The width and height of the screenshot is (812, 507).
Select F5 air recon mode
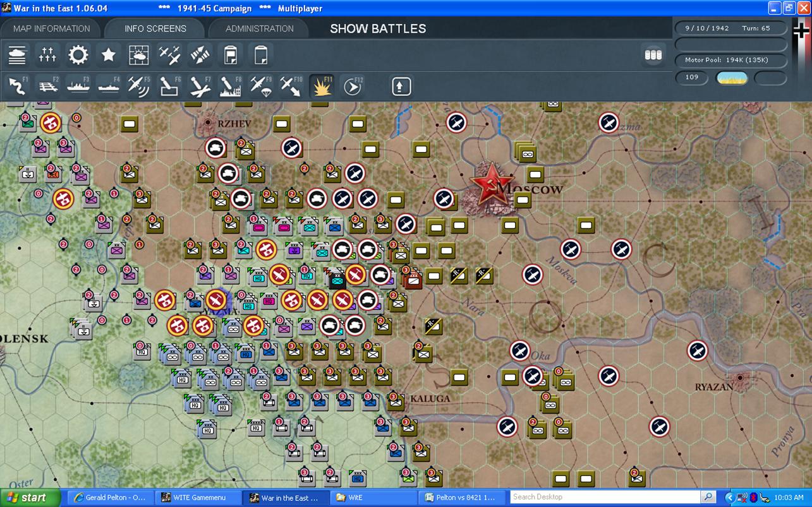pyautogui.click(x=138, y=85)
